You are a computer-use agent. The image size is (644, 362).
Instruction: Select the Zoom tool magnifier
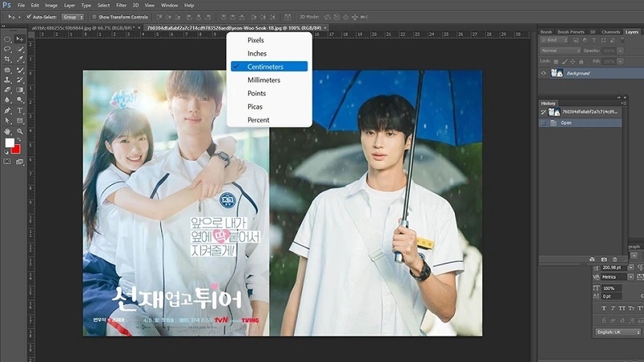click(x=20, y=130)
